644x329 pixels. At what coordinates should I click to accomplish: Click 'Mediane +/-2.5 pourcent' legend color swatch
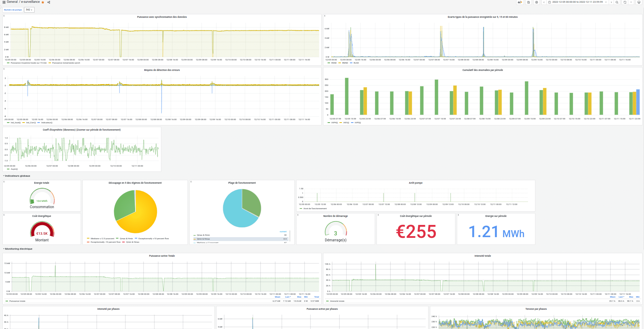(88, 239)
